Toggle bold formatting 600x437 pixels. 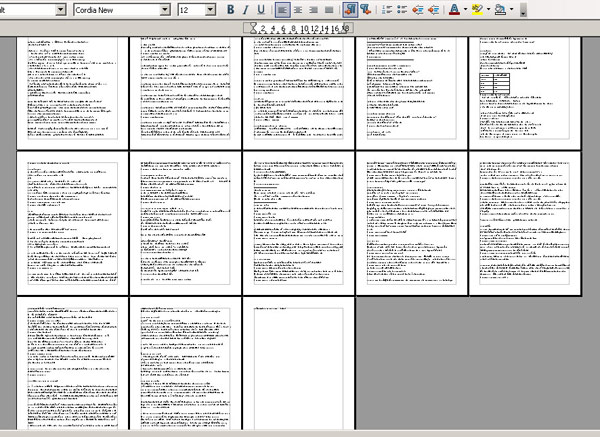pos(231,9)
